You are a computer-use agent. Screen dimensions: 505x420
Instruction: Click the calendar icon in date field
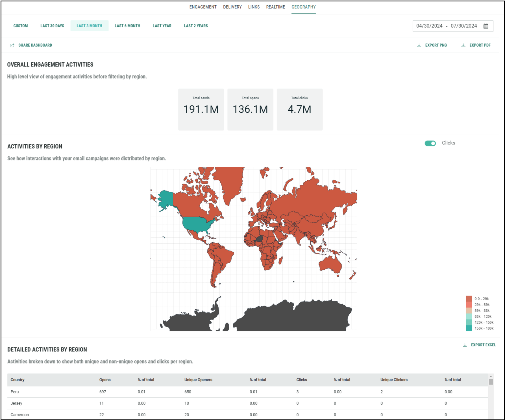[x=486, y=26]
